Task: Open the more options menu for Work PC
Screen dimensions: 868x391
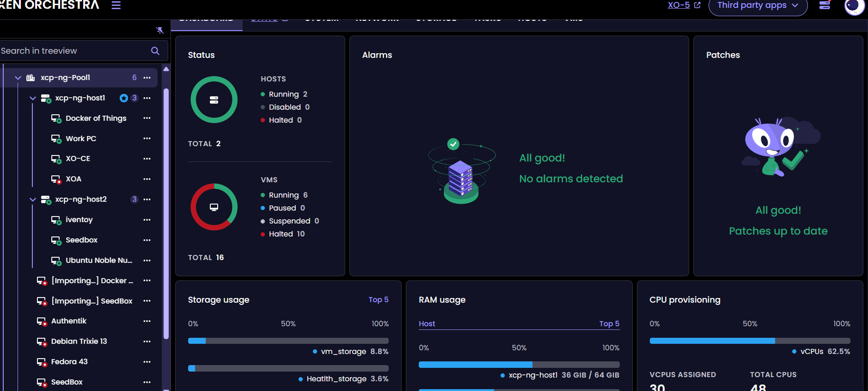Action: point(147,138)
